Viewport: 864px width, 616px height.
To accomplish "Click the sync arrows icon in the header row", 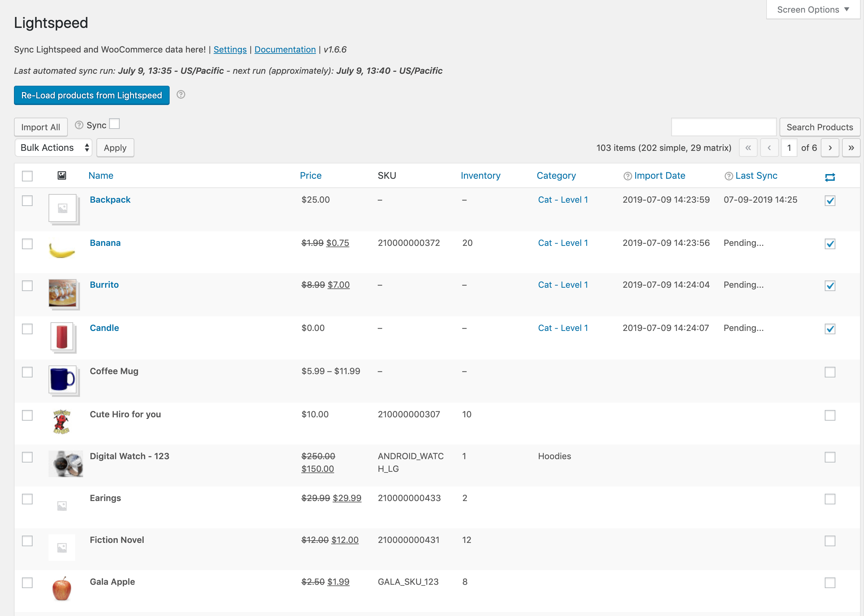I will pos(830,177).
